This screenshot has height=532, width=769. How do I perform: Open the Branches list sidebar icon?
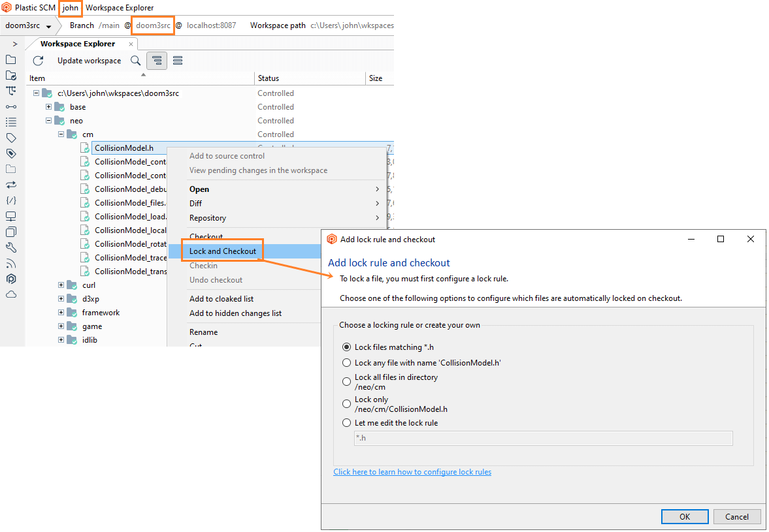(11, 122)
